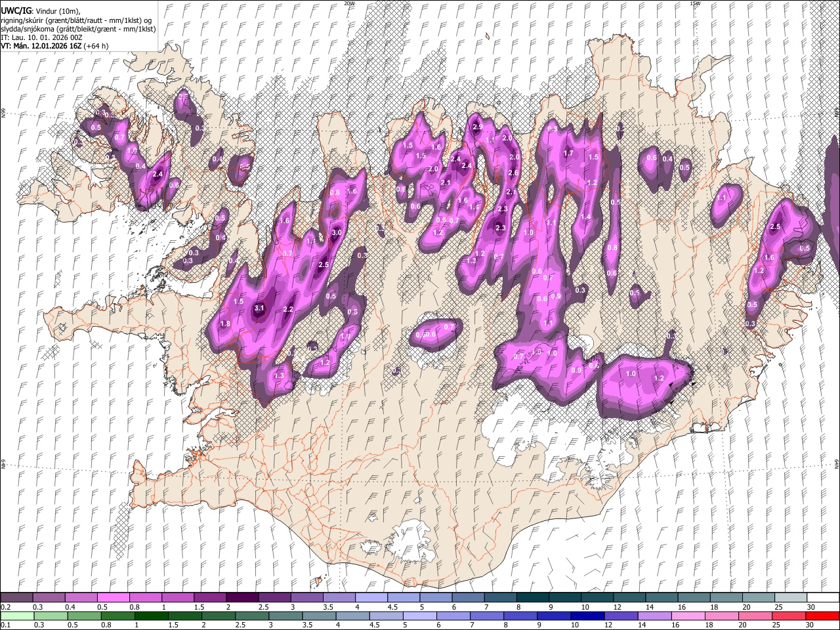Select the dark teal swatch between 8 and 9, upper legend
The image size is (840, 630).
coord(533,598)
